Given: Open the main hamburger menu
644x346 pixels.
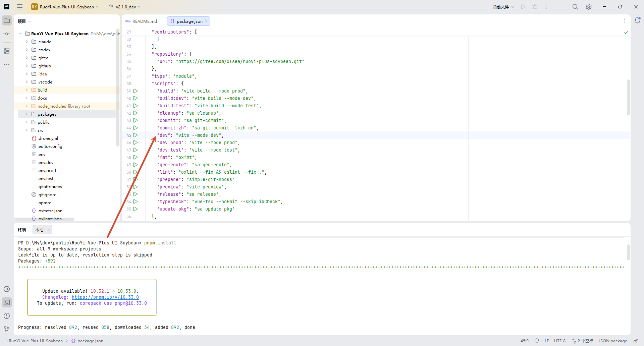Looking at the screenshot, I should [x=20, y=7].
